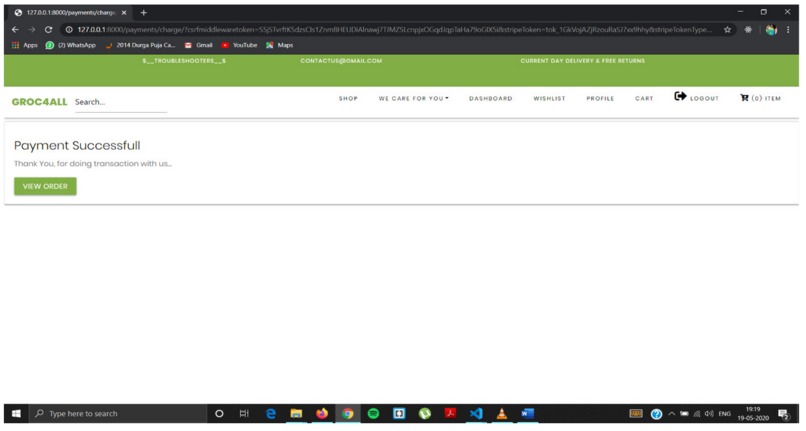Open CART from the navbar
Viewport: 806px width, 431px height.
pyautogui.click(x=644, y=98)
